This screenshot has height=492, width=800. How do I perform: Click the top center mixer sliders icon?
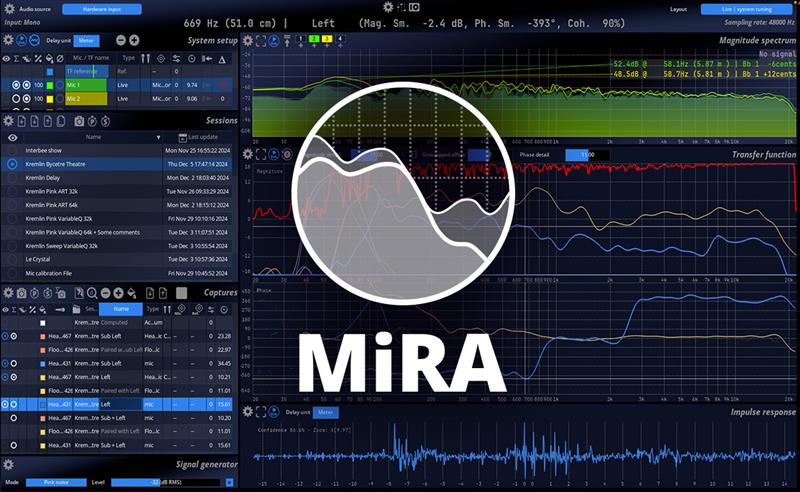pos(402,7)
